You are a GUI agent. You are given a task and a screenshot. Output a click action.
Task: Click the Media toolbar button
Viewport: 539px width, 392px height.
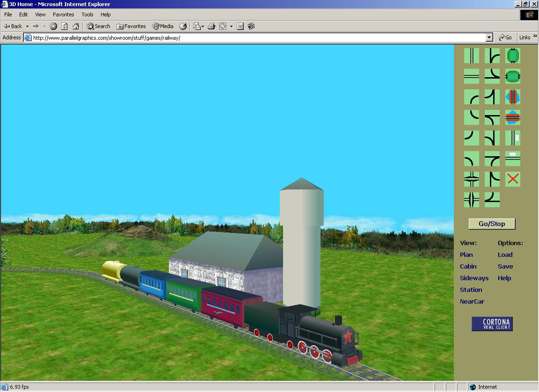click(x=163, y=26)
